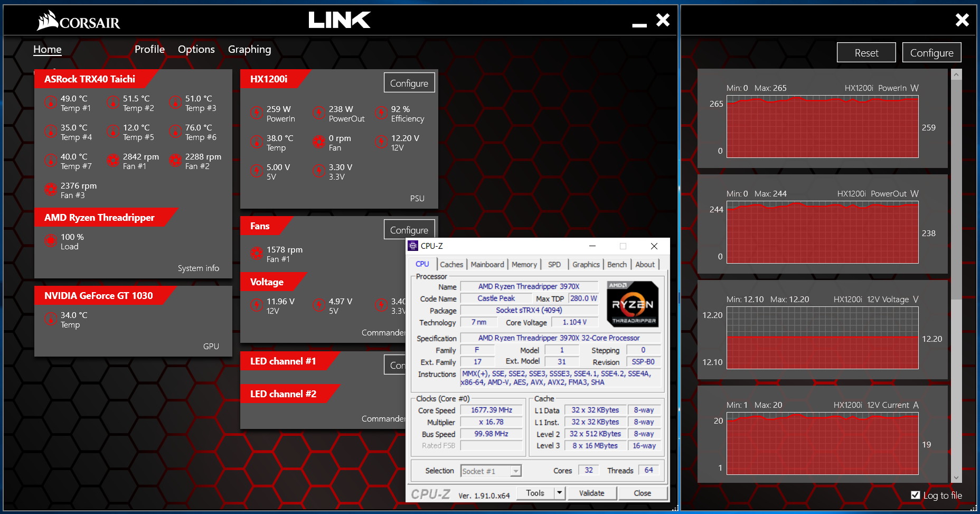The image size is (980, 514).
Task: Switch to the SPD tab in CPU-Z
Action: tap(554, 265)
